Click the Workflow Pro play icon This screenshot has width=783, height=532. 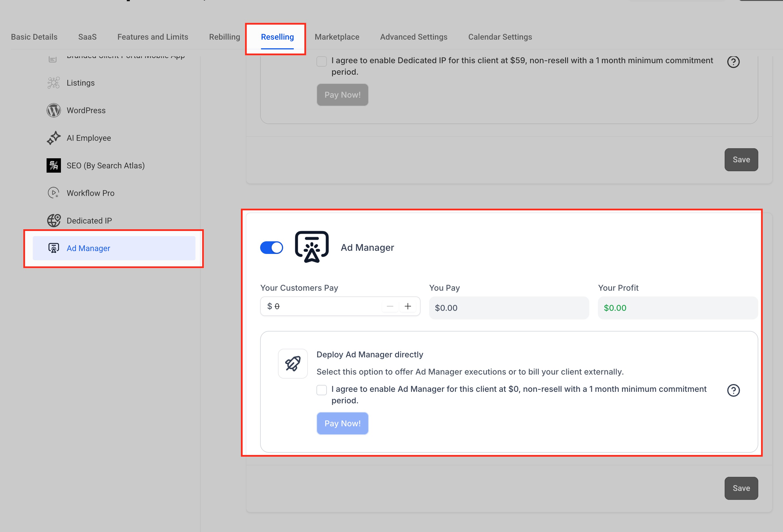[53, 193]
